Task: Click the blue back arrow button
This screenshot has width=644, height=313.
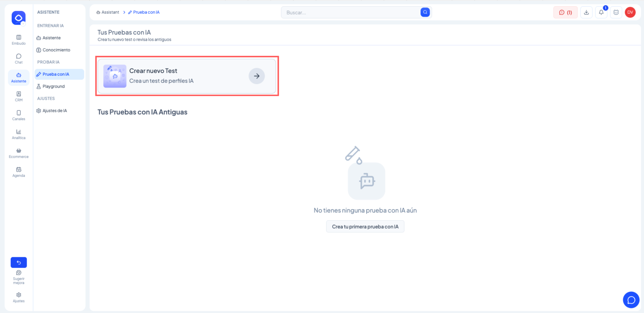Action: click(18, 262)
